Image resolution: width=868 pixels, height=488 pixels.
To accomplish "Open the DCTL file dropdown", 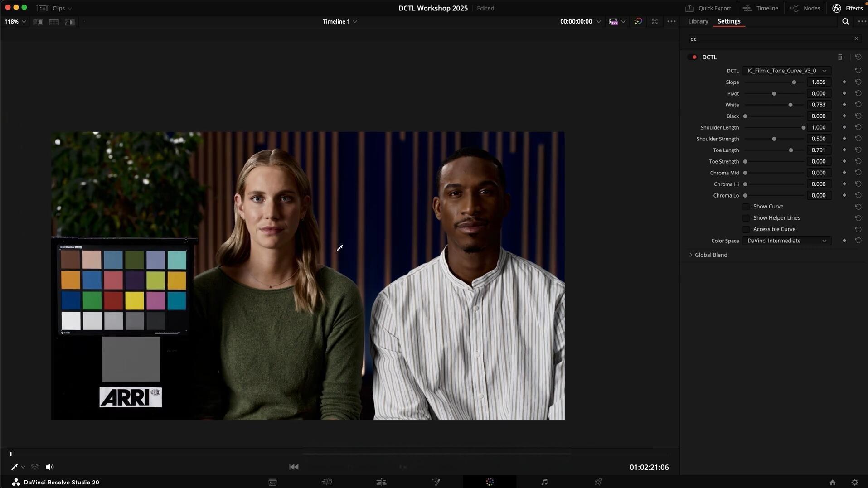I will click(786, 71).
